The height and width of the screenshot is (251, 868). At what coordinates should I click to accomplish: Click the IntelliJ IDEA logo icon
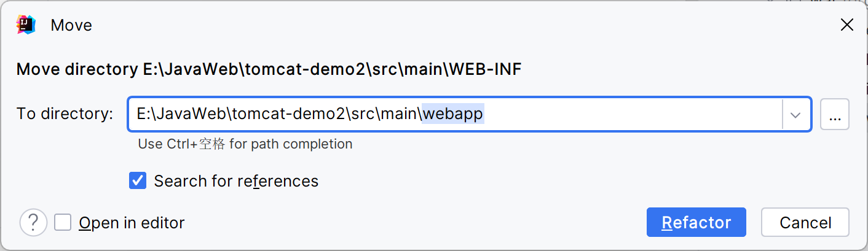26,25
